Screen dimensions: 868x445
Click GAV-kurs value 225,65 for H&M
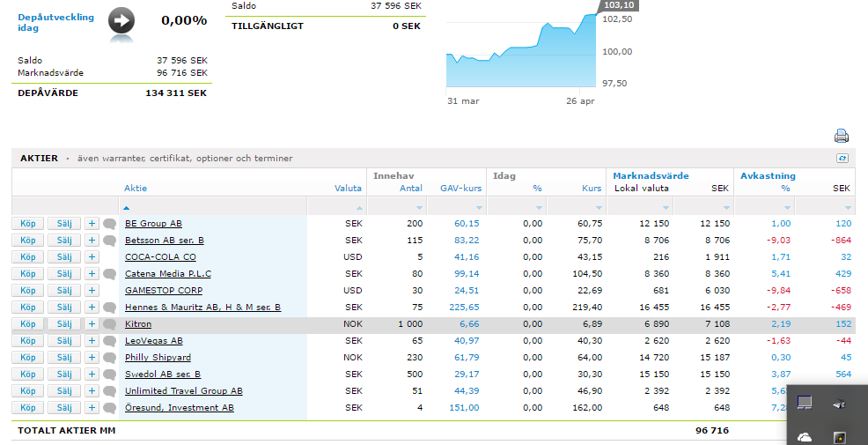464,307
